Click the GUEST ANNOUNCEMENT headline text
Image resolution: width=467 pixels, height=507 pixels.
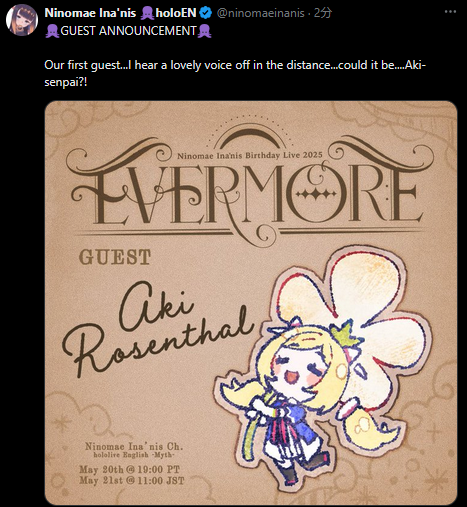[x=128, y=31]
